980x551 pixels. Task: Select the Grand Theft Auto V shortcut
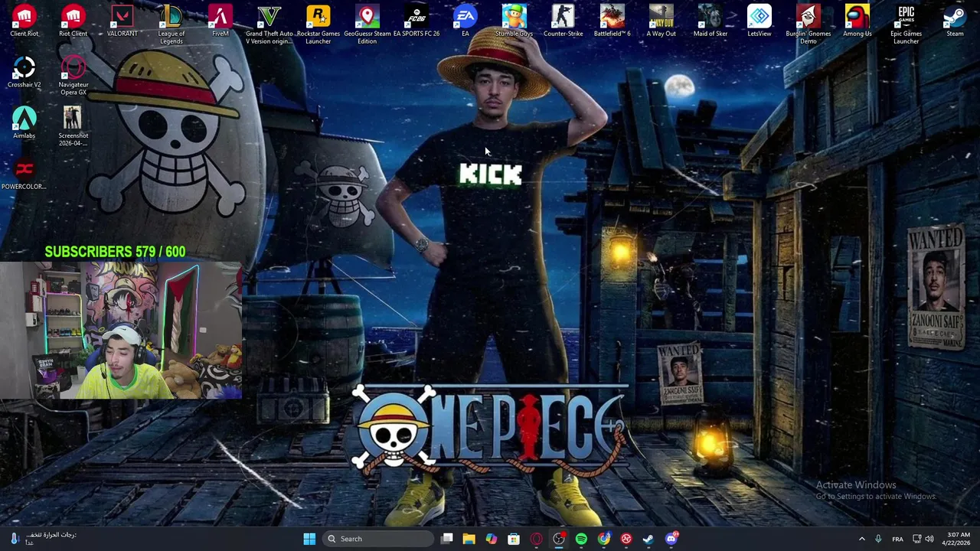[269, 24]
